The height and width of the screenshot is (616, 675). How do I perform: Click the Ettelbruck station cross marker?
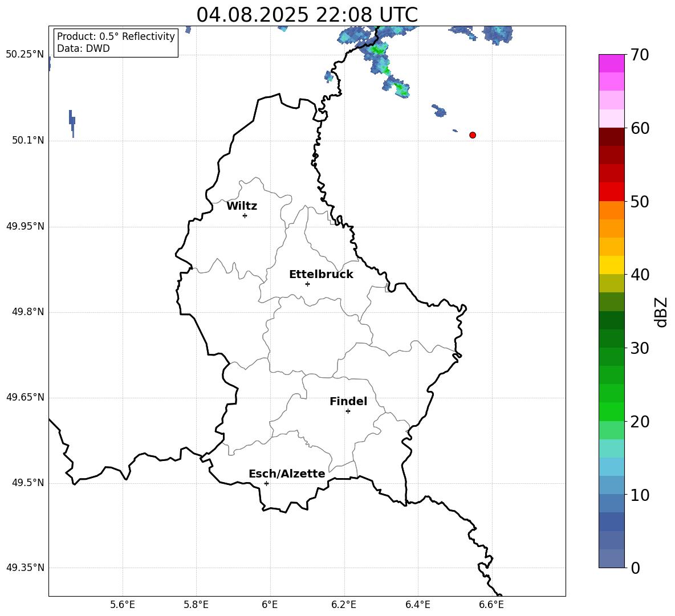point(307,284)
